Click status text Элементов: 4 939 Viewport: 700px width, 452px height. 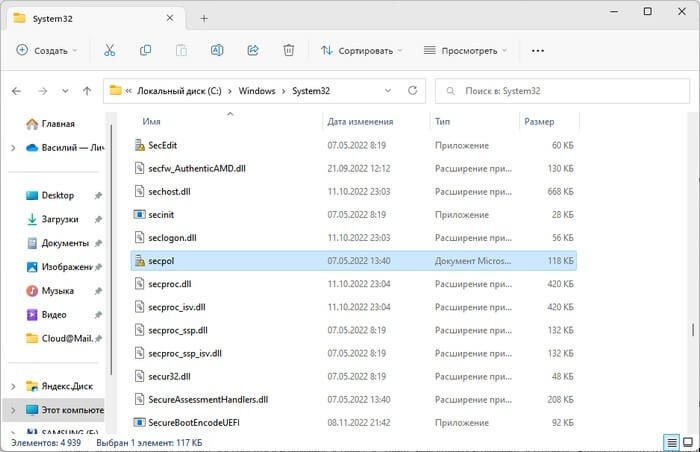click(46, 443)
